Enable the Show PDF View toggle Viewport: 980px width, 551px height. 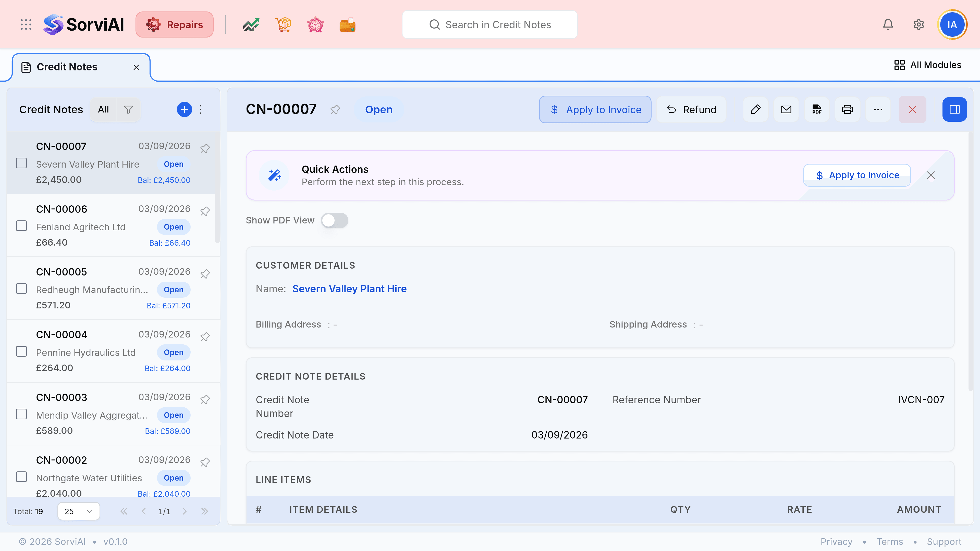click(x=334, y=221)
